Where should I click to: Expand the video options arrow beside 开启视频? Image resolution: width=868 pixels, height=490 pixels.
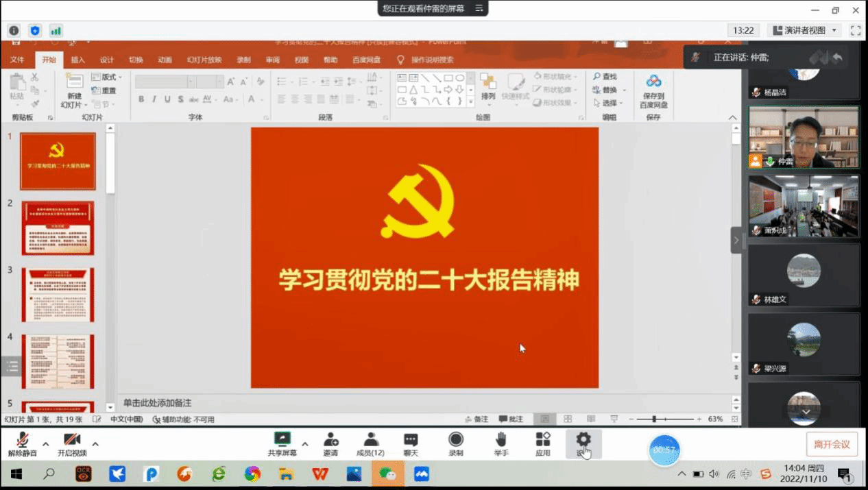click(95, 444)
